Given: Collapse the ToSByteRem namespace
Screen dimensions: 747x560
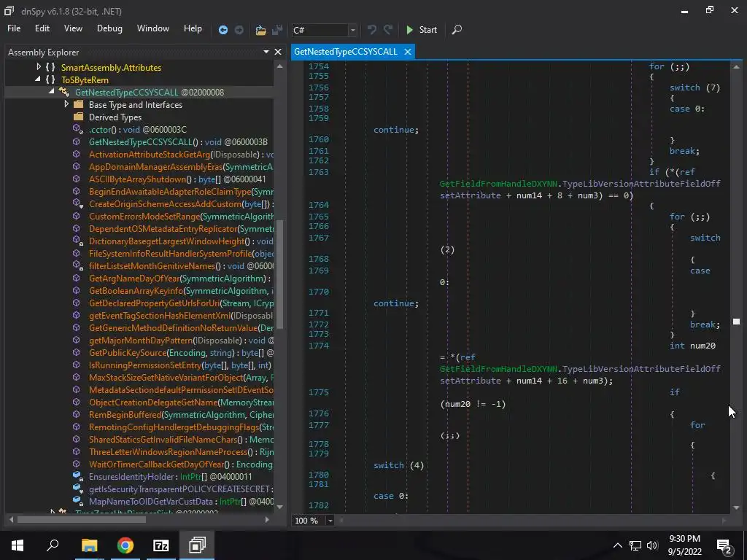Looking at the screenshot, I should tap(38, 79).
